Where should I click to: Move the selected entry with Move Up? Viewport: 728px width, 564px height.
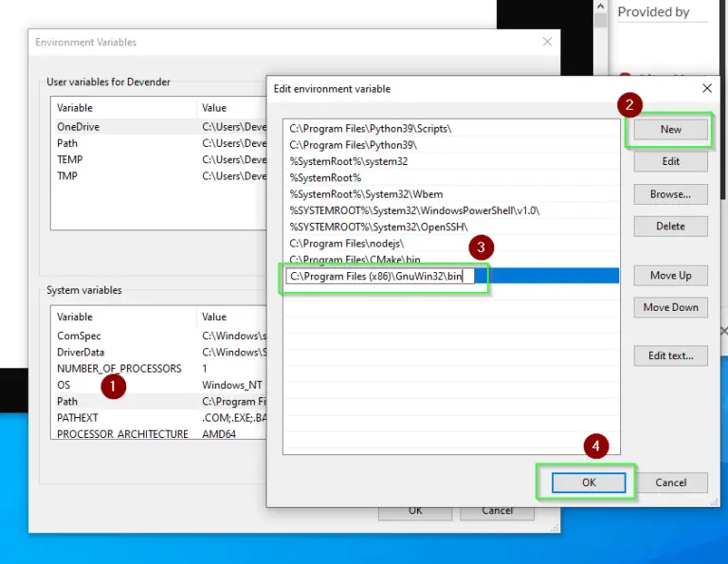670,276
